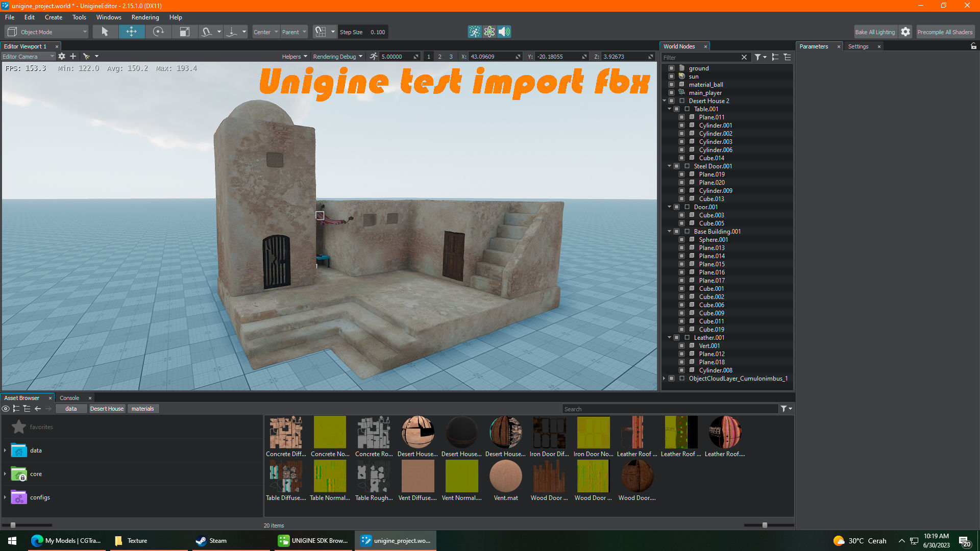Collapse the Desert House 2 node
Image resolution: width=980 pixels, height=551 pixels.
coord(665,101)
